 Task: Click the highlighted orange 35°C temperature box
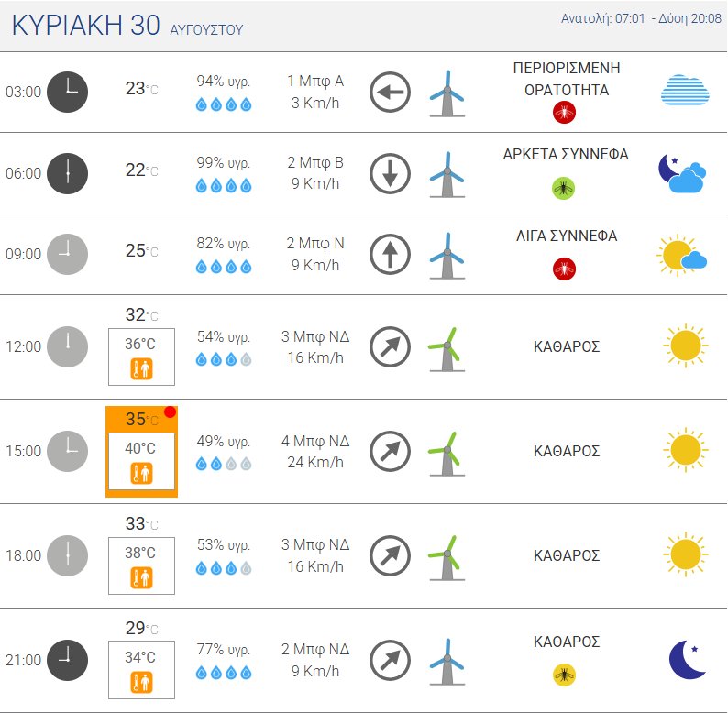click(141, 452)
